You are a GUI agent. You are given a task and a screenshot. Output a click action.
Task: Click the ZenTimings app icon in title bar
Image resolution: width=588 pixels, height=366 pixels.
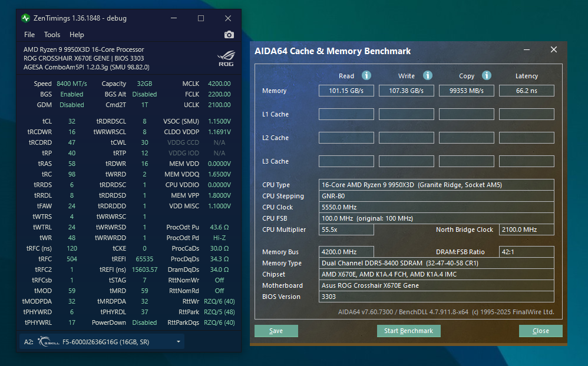(26, 18)
